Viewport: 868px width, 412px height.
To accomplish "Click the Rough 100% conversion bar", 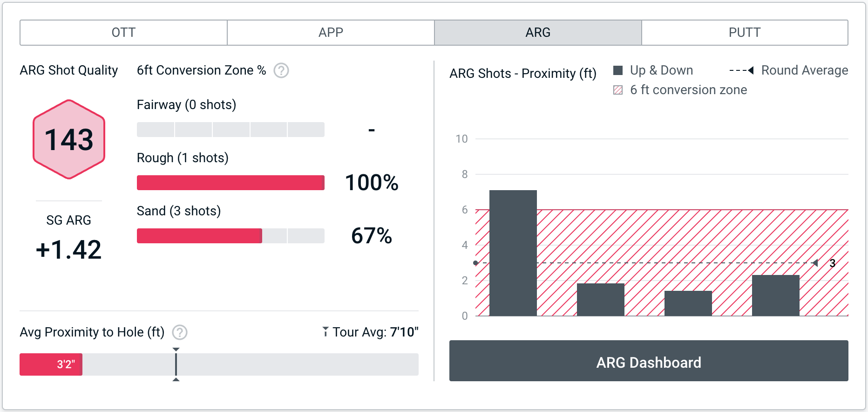I will 231,183.
